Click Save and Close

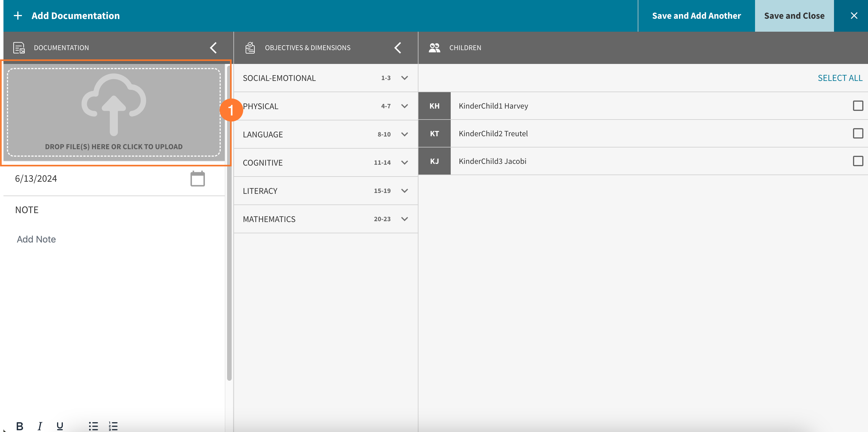coord(794,16)
